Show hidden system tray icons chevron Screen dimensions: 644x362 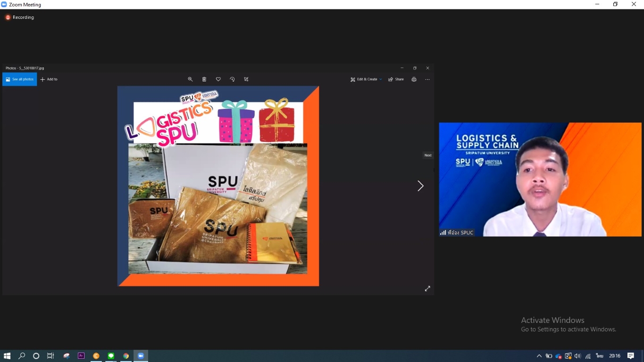click(x=539, y=356)
